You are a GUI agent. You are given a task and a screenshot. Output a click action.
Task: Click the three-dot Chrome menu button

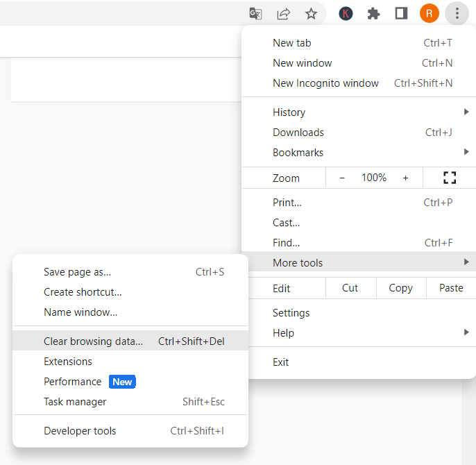click(457, 13)
